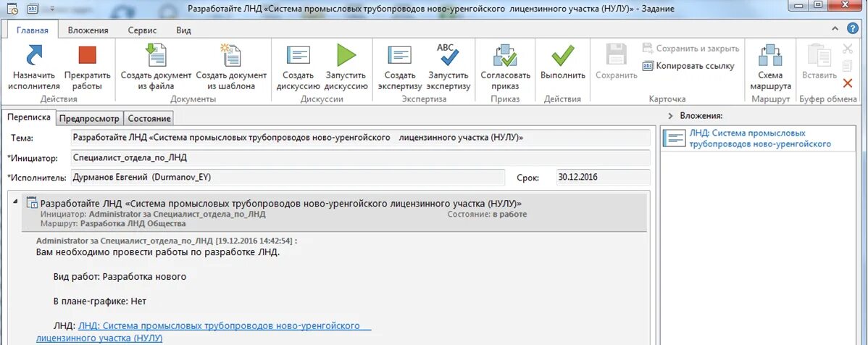The image size is (868, 345).
Task: Click 'Вид работ: Разработка нового' text
Action: (120, 276)
